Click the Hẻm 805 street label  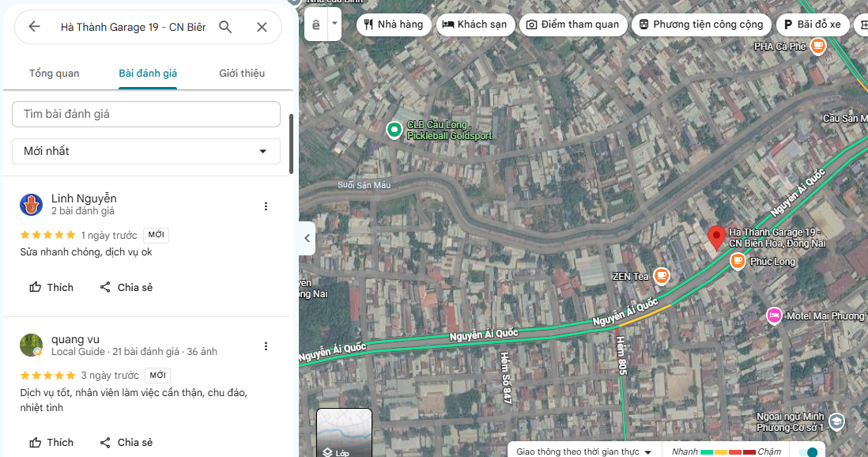click(621, 355)
